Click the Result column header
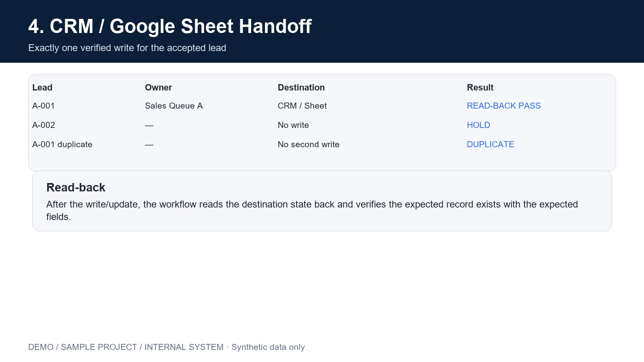Image resolution: width=644 pixels, height=362 pixels. (x=480, y=88)
